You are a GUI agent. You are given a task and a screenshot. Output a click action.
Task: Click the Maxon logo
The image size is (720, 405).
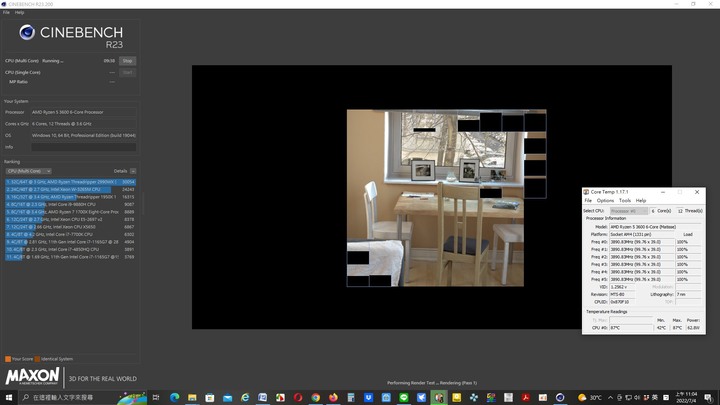click(x=32, y=376)
